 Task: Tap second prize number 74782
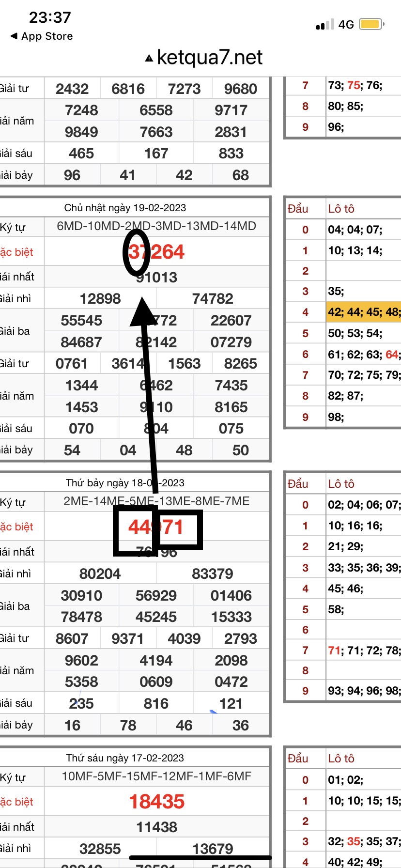pyautogui.click(x=213, y=299)
